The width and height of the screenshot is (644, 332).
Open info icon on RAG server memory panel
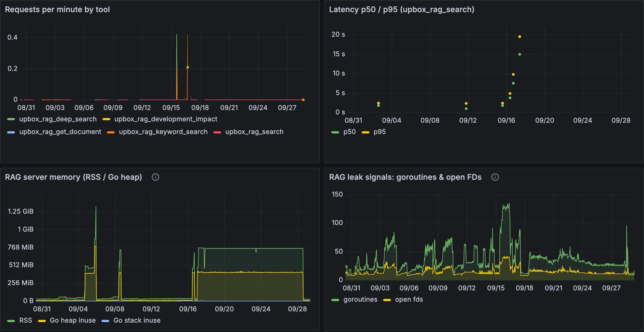point(155,177)
